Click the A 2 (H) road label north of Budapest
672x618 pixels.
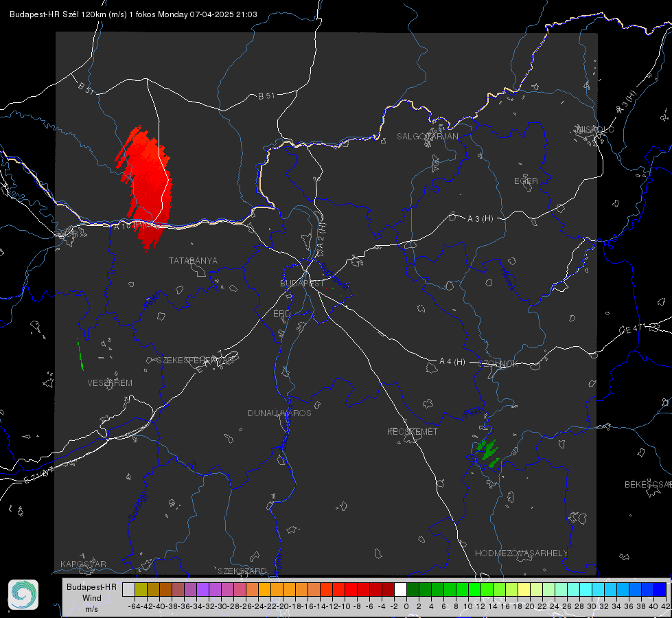(x=320, y=236)
